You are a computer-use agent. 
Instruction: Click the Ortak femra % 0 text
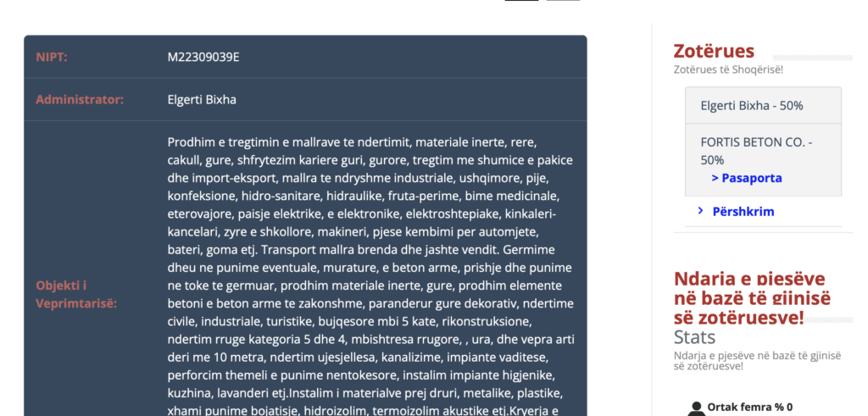753,407
